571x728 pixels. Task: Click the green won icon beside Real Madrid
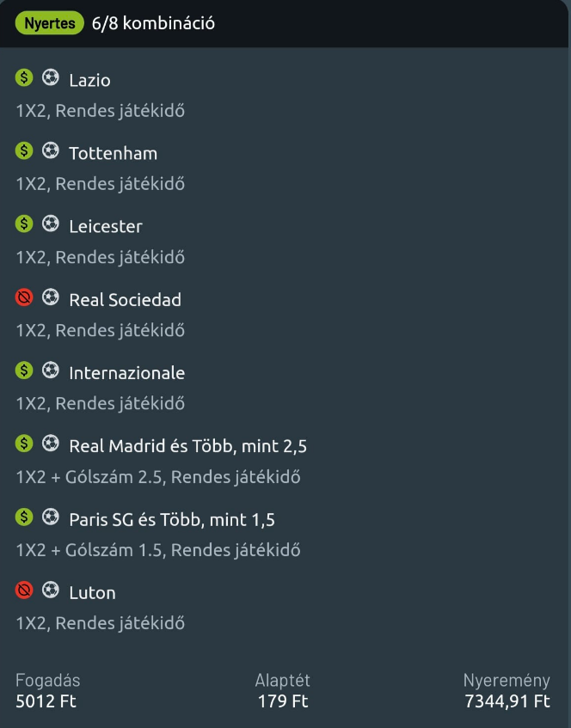pos(24,444)
